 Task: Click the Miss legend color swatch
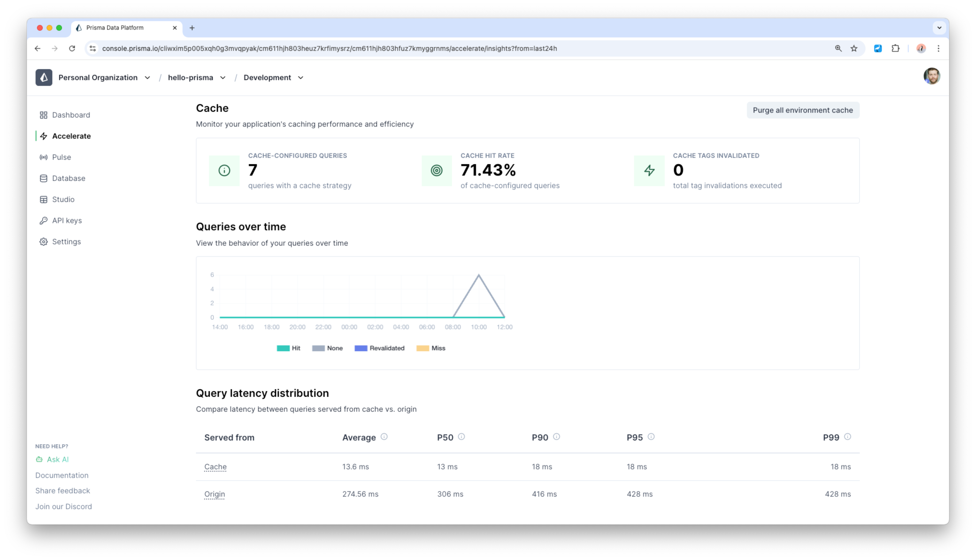[422, 348]
